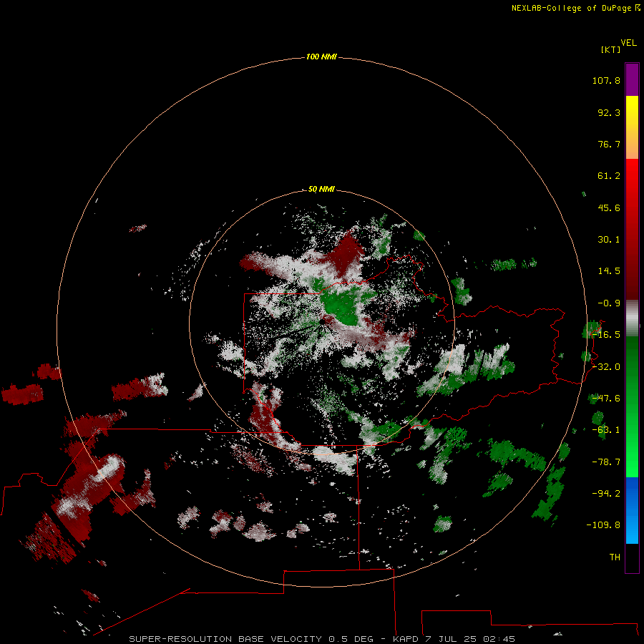Click the blue segment of the velocity color bar
644x644 pixels.
click(632, 510)
